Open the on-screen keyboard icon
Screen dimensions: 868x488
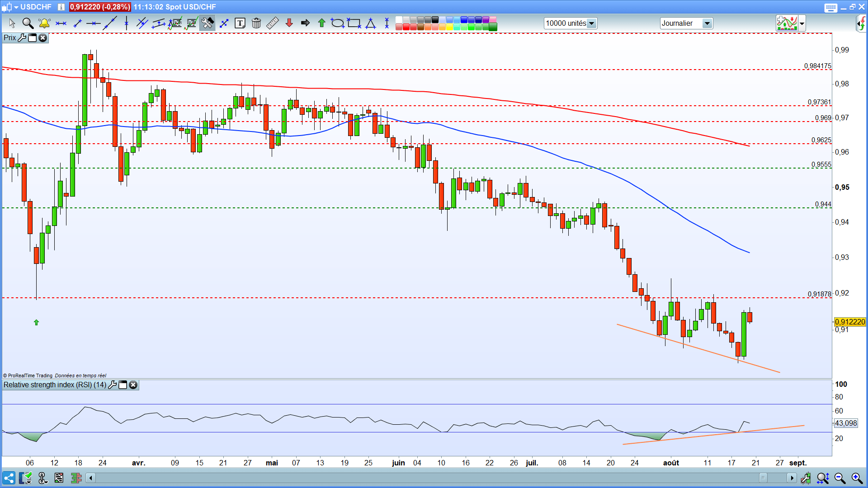click(x=830, y=8)
